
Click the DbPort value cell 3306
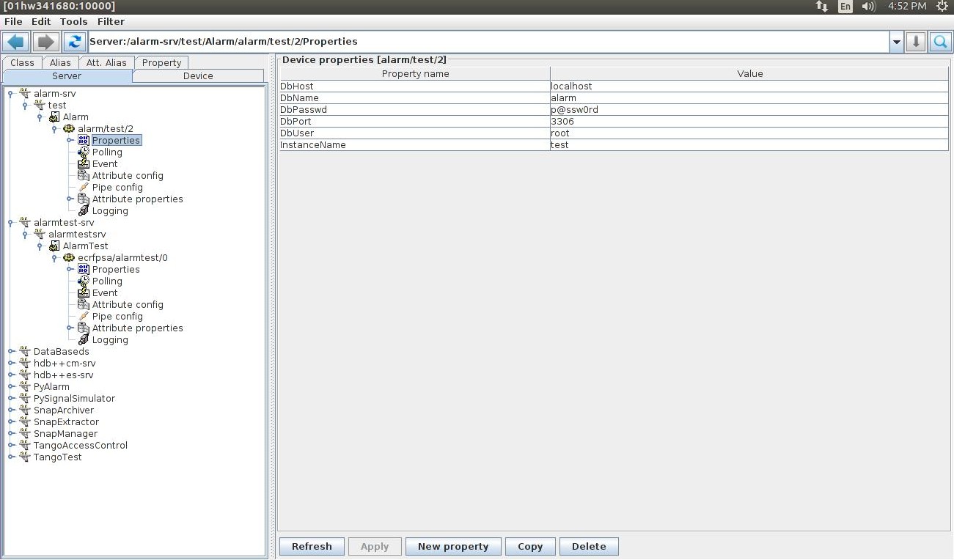coord(749,122)
